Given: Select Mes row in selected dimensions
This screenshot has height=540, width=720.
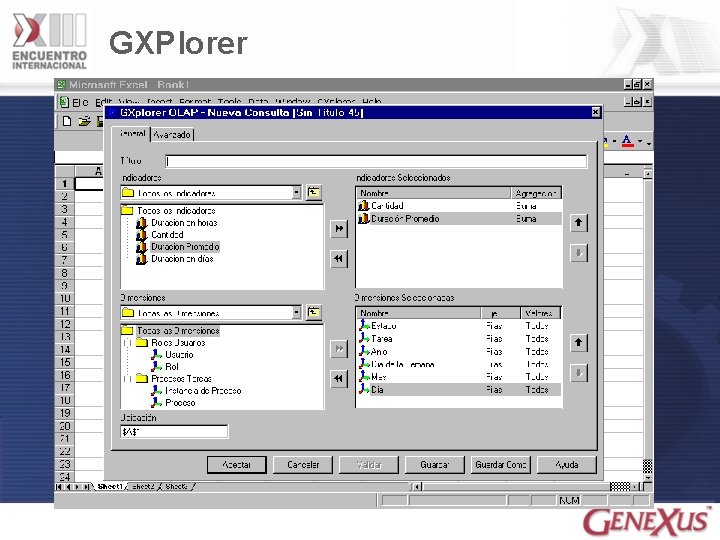Looking at the screenshot, I should pos(459,377).
